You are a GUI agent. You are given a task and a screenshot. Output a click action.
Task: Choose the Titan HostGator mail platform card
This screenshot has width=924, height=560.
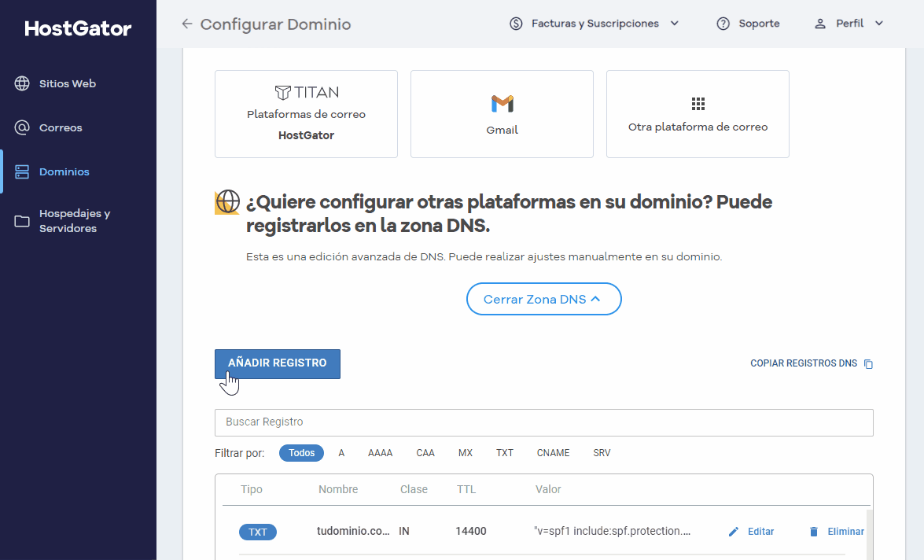[307, 114]
